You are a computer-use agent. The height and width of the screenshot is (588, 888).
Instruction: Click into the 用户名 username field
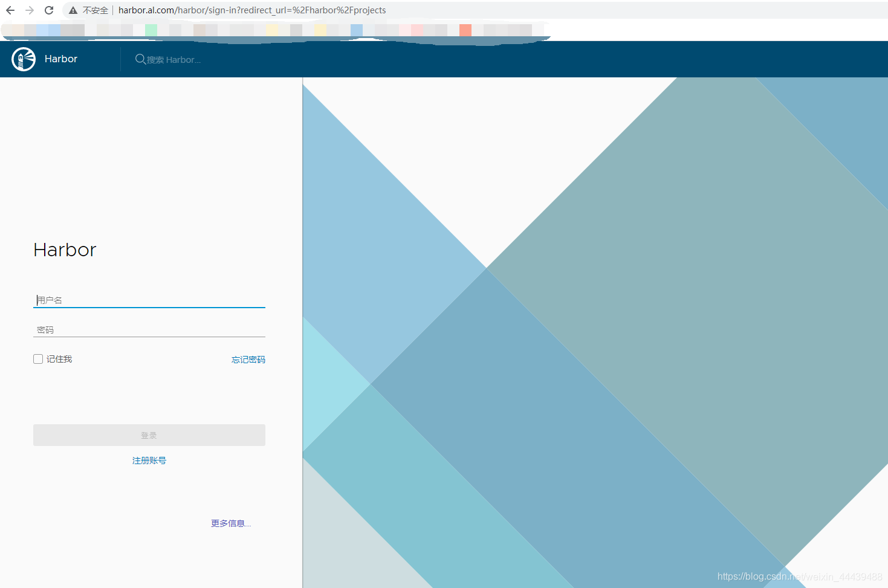(149, 300)
